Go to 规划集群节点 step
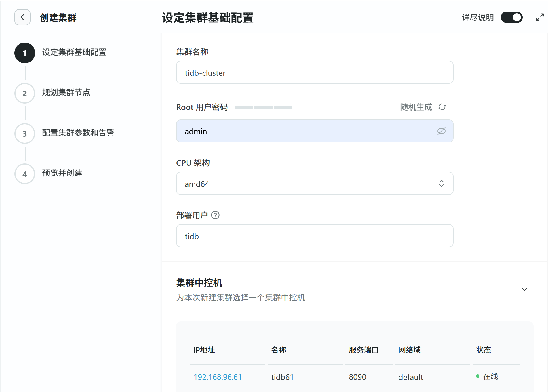The width and height of the screenshot is (548, 392). pyautogui.click(x=66, y=92)
